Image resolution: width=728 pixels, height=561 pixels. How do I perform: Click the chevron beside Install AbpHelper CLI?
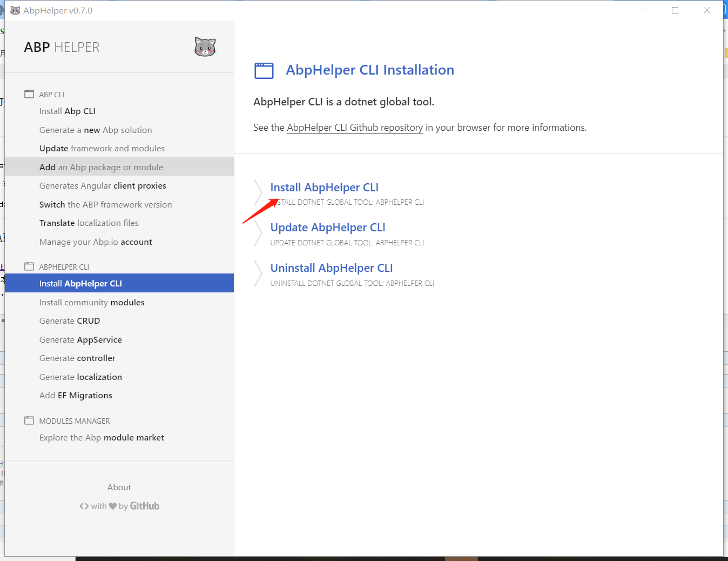coord(258,192)
